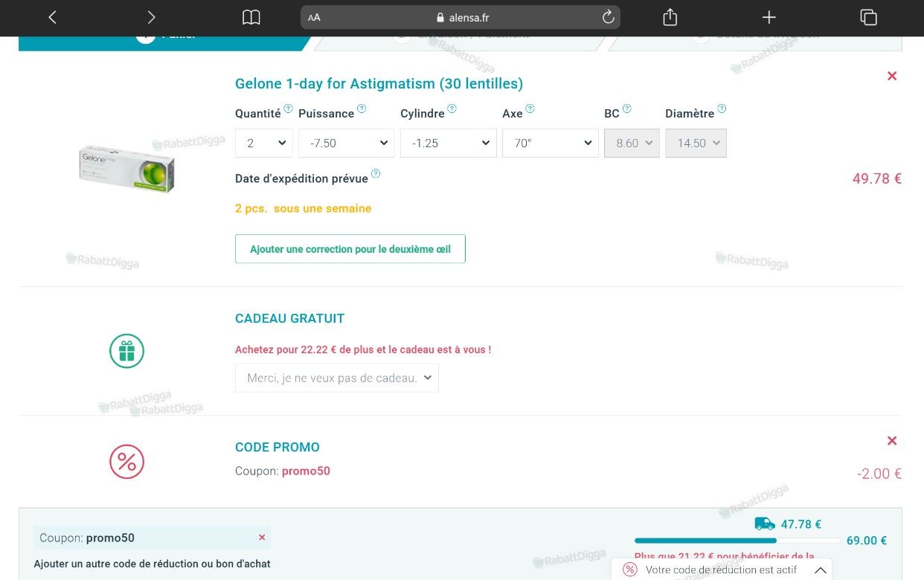
Task: Open a new tab with plus icon
Action: coord(769,17)
